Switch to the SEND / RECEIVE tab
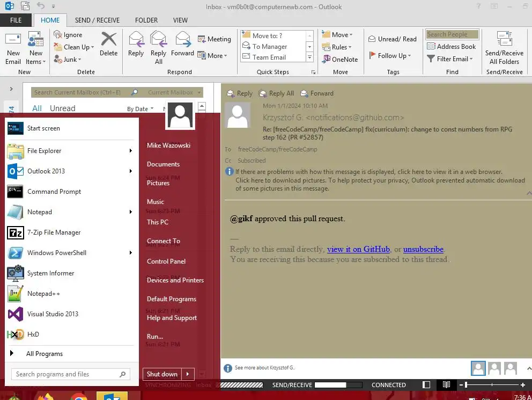The height and width of the screenshot is (400, 532). [97, 20]
